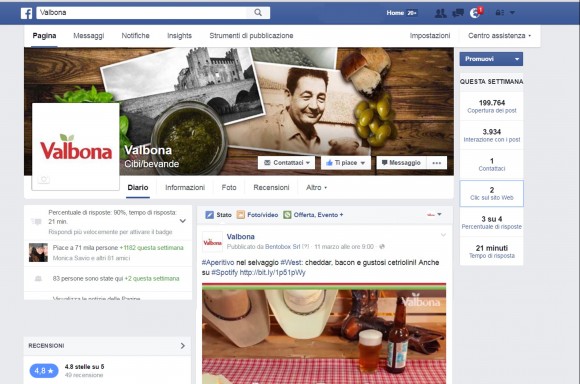Click the 4,8 star rating badge
The image size is (580, 384).
tap(44, 371)
